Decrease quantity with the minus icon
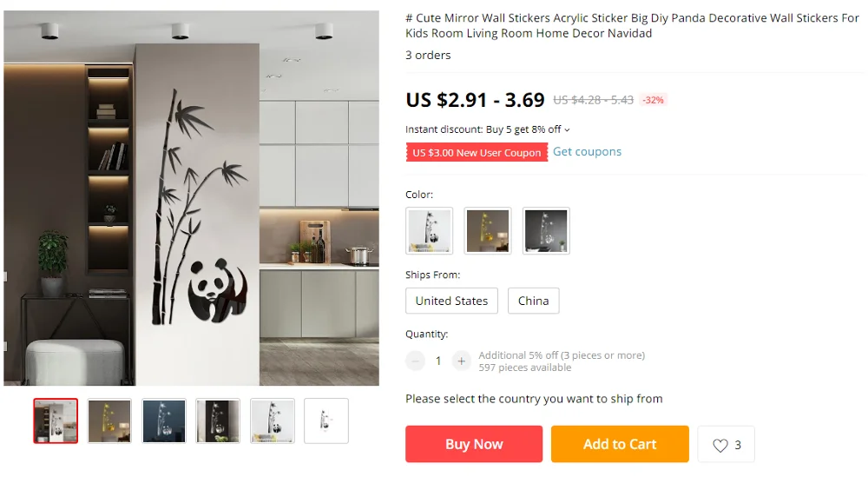Image resolution: width=868 pixels, height=477 pixels. coord(415,361)
